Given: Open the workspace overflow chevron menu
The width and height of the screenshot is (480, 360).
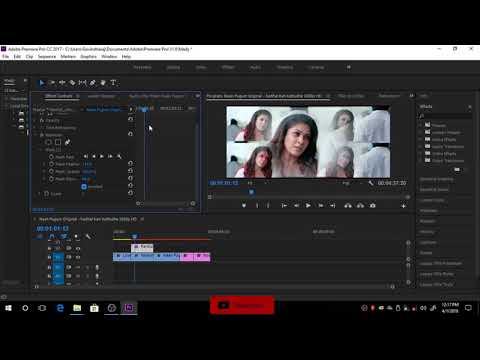Looking at the screenshot, I should (349, 67).
